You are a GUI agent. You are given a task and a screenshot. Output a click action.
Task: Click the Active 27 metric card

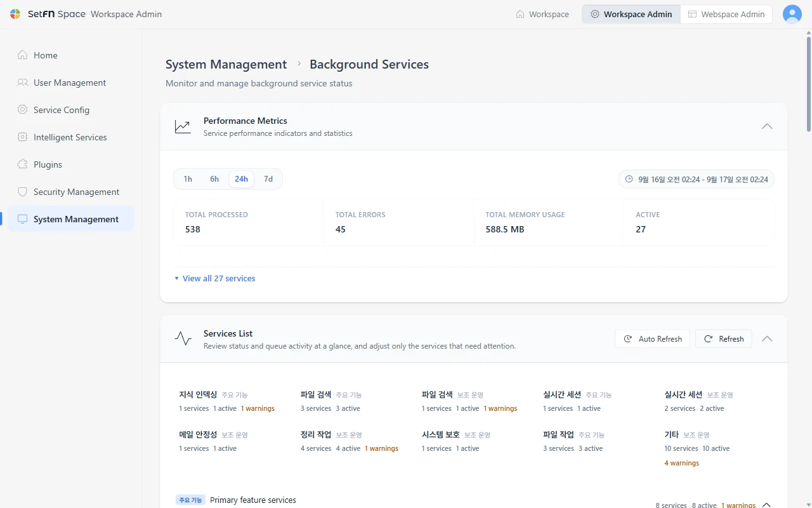coord(699,222)
